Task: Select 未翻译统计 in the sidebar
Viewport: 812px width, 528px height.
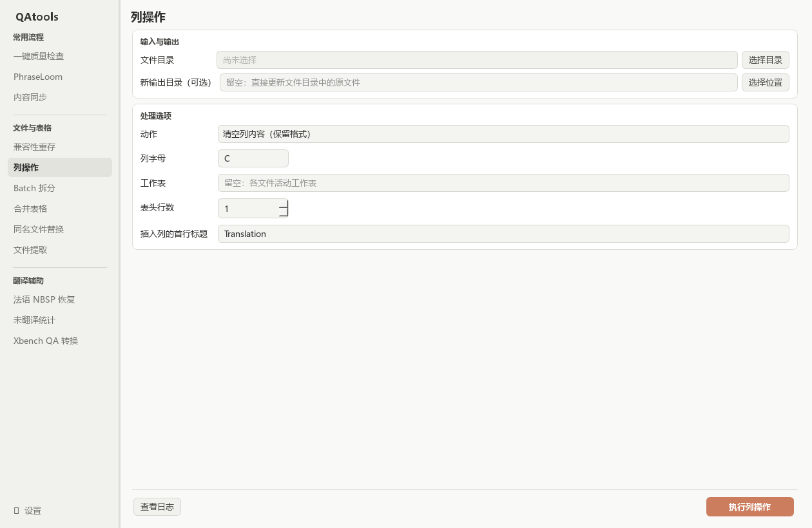Action: point(60,320)
